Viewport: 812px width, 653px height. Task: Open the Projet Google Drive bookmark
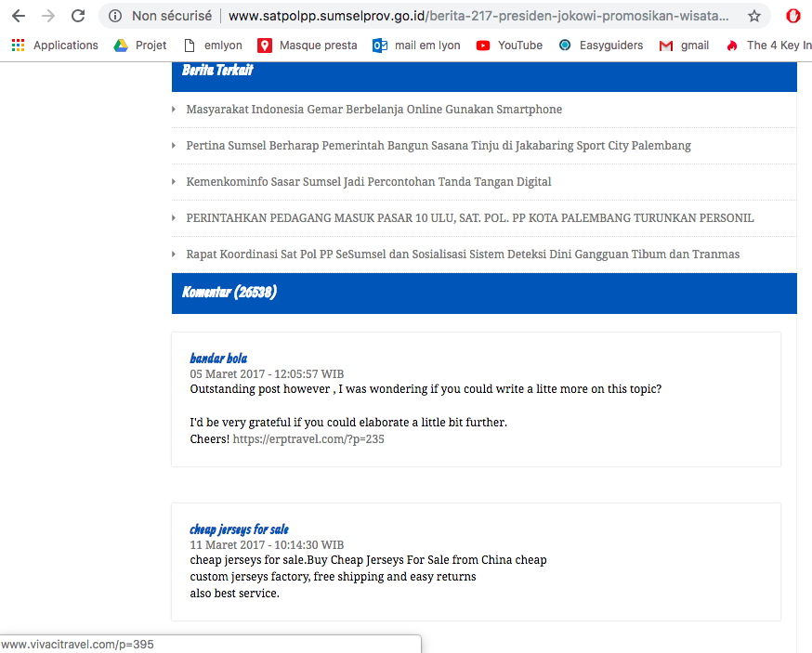click(x=140, y=46)
